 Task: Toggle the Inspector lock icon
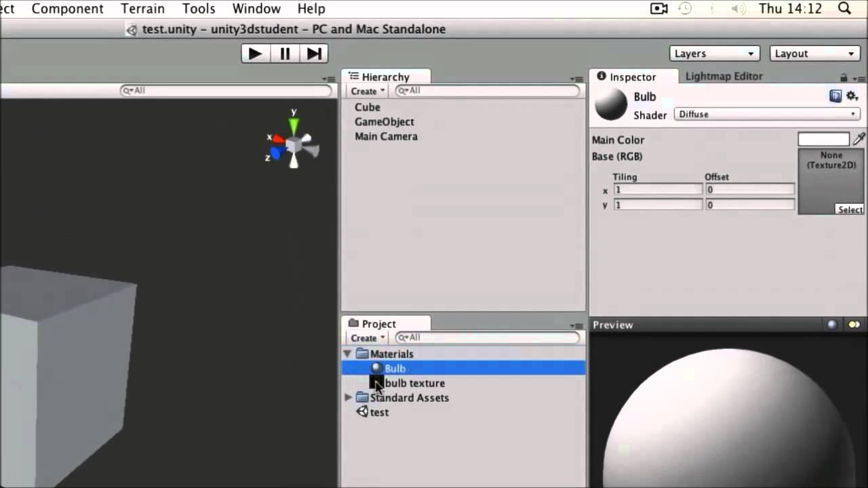tap(844, 78)
